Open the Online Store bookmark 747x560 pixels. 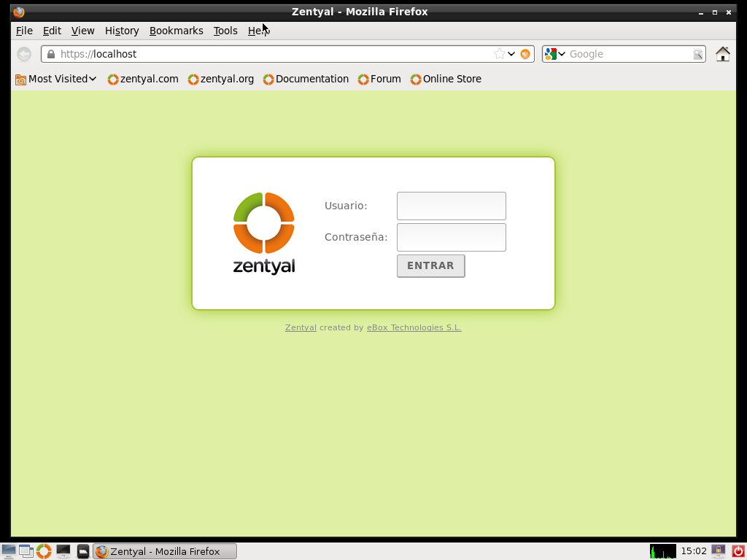pos(446,79)
